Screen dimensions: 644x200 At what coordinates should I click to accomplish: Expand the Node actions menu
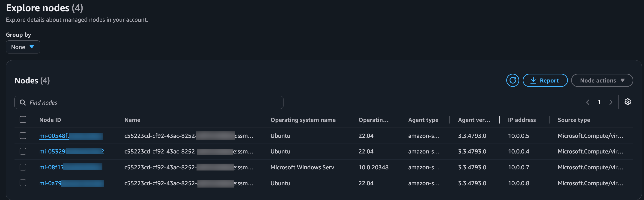pos(602,80)
